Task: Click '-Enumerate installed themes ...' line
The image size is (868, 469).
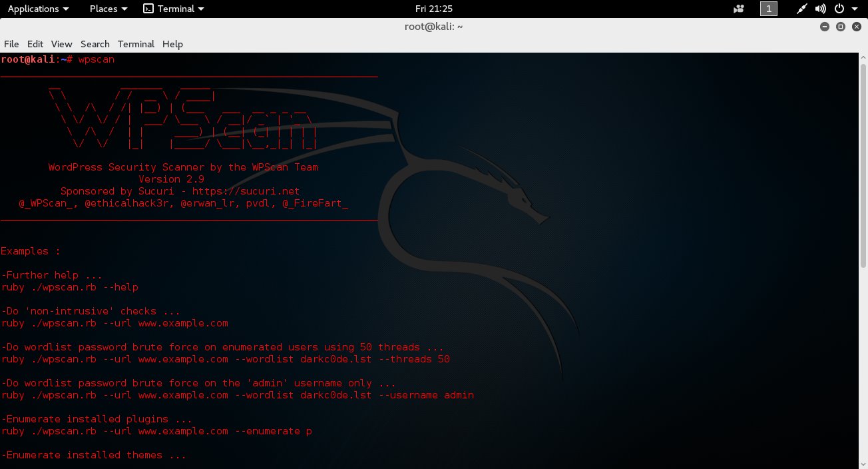Action: [x=93, y=455]
